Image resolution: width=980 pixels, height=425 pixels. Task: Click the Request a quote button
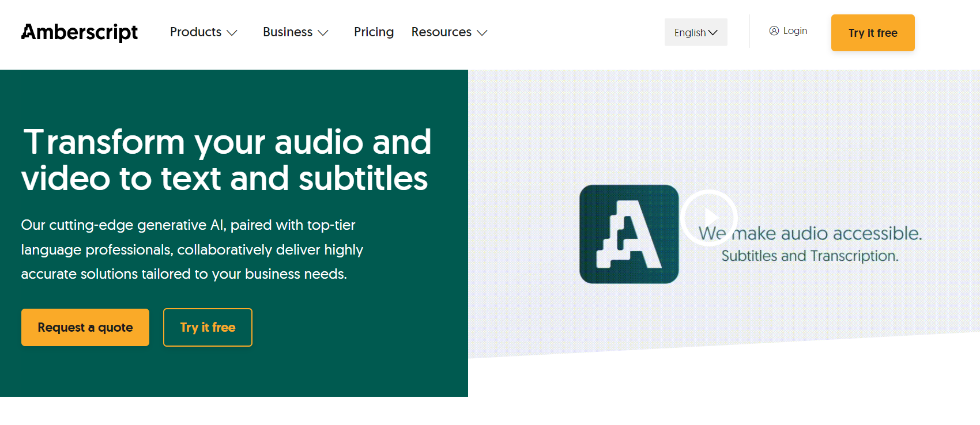[85, 327]
